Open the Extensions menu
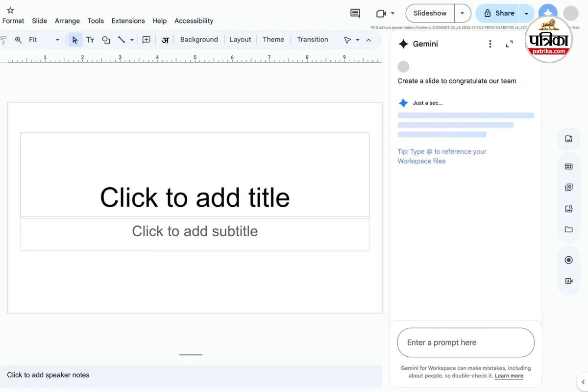Image resolution: width=588 pixels, height=392 pixels. (128, 21)
